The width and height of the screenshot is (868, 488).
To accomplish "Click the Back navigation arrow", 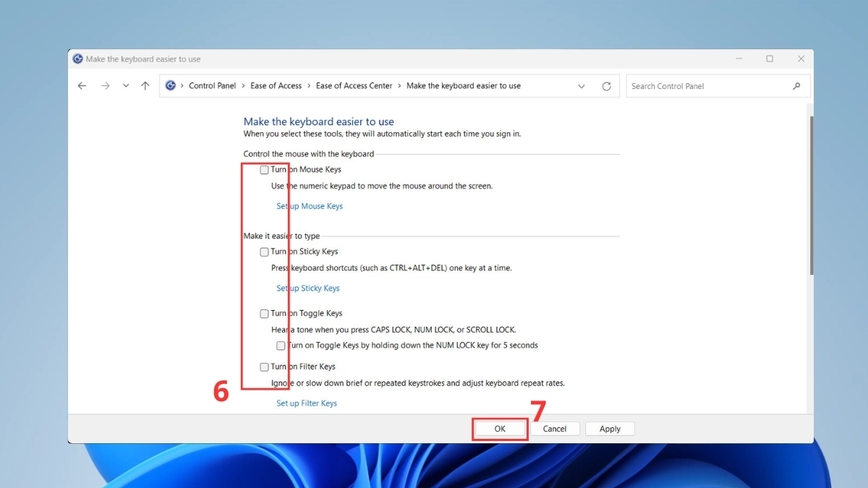I will pos(82,86).
